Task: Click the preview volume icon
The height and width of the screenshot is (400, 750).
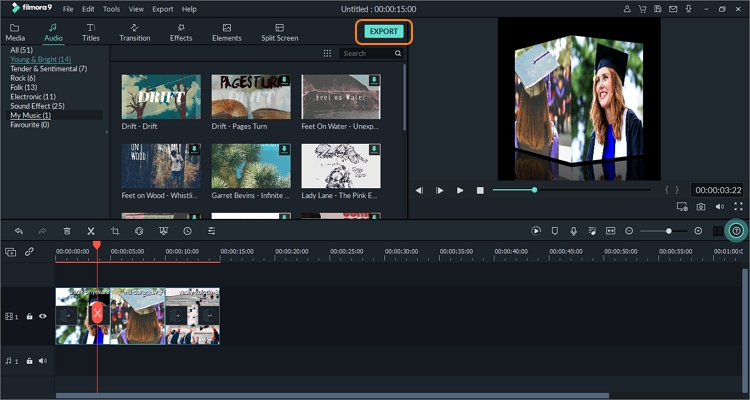Action: click(720, 206)
